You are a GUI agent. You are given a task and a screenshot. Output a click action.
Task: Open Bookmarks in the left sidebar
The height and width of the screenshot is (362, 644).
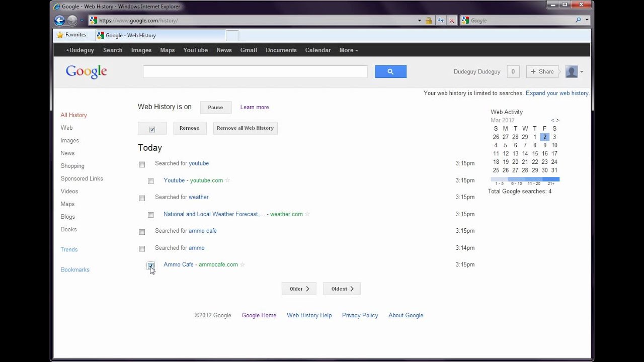pos(75,269)
